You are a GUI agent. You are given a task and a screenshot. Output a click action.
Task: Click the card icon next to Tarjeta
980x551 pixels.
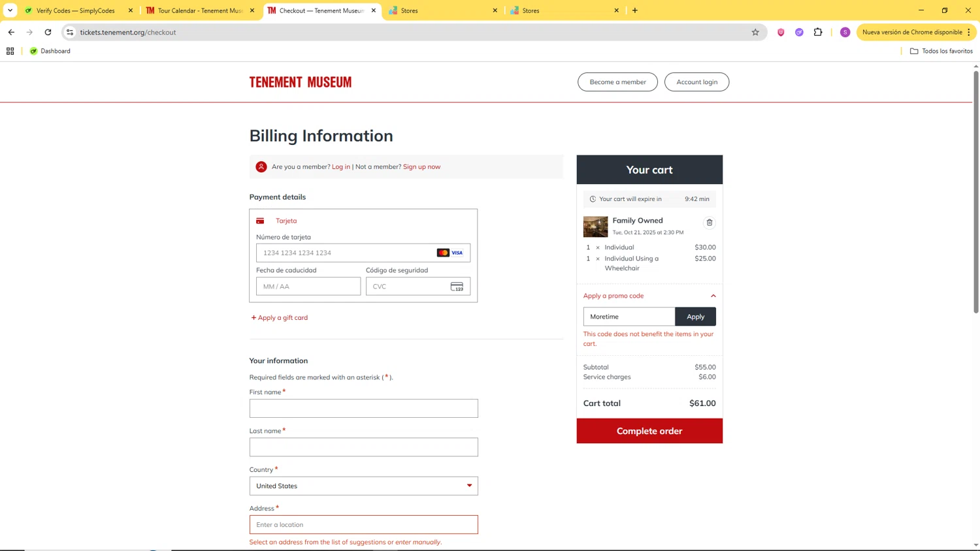pos(260,221)
